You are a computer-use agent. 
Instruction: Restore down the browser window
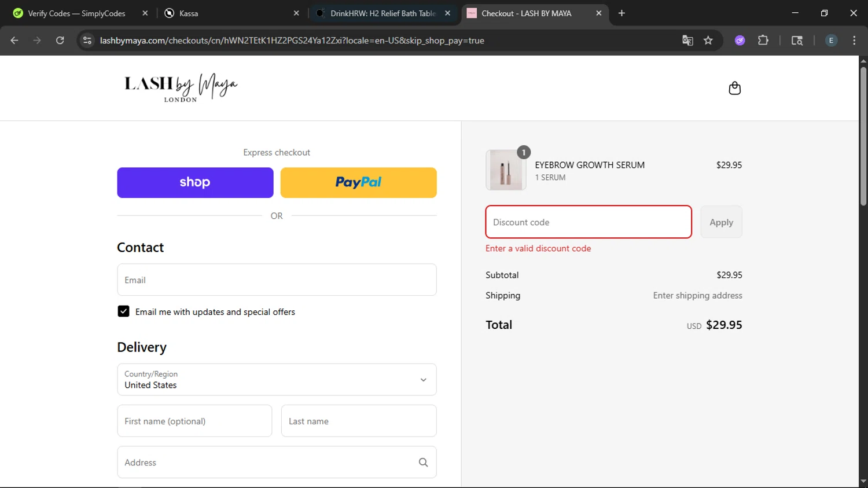(824, 13)
